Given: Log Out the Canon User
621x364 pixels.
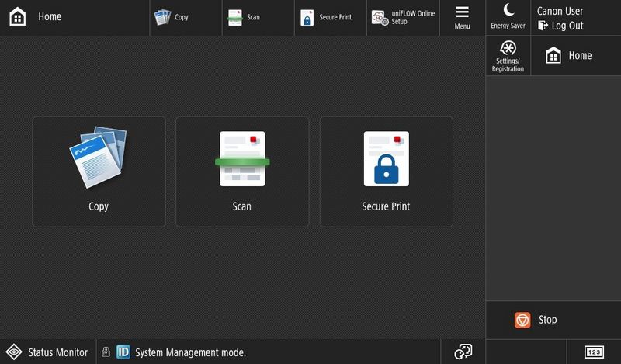Looking at the screenshot, I should click(x=560, y=26).
